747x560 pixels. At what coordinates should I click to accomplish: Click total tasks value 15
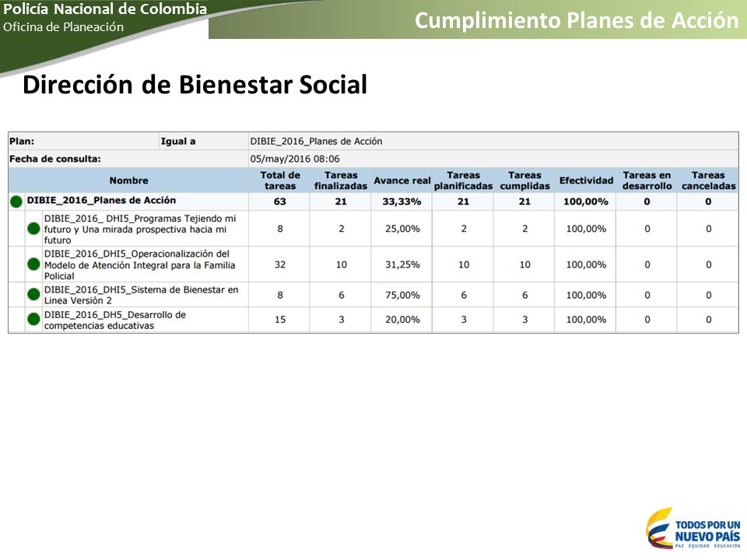point(280,319)
